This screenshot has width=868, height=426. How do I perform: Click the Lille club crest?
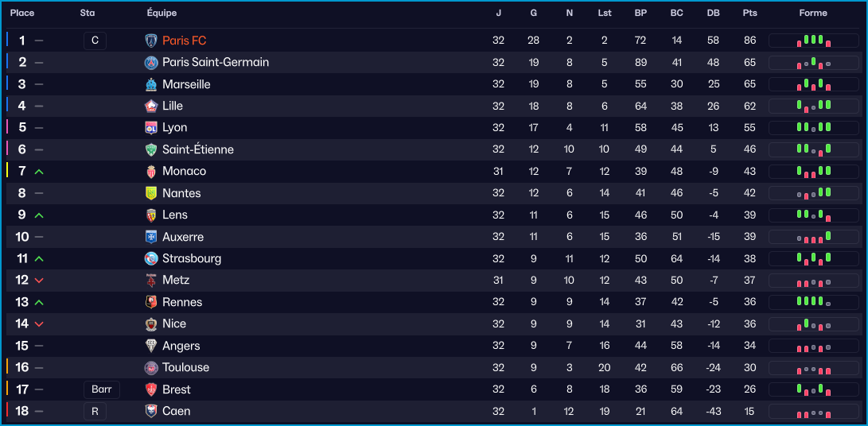151,106
